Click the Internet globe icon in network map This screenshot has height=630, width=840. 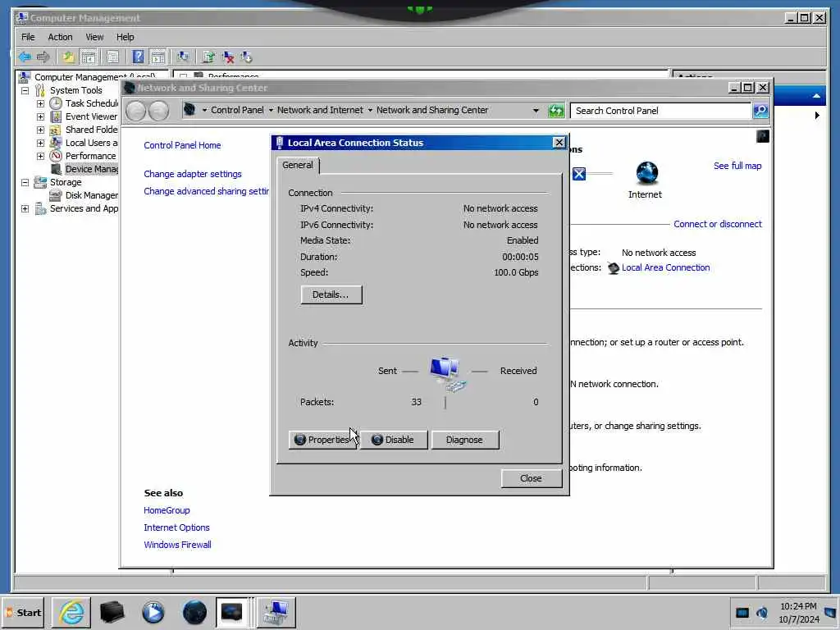(646, 173)
